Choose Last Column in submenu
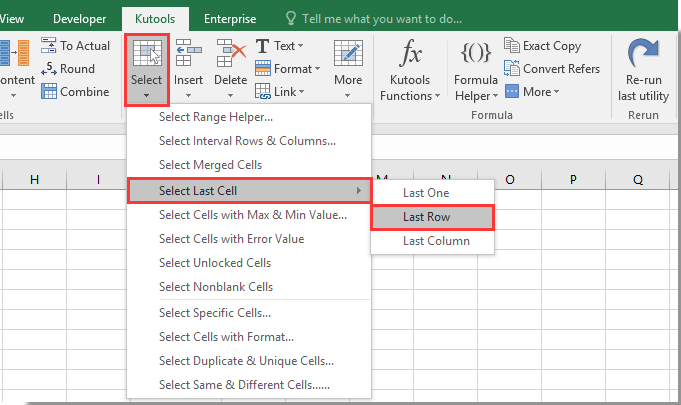 click(432, 241)
